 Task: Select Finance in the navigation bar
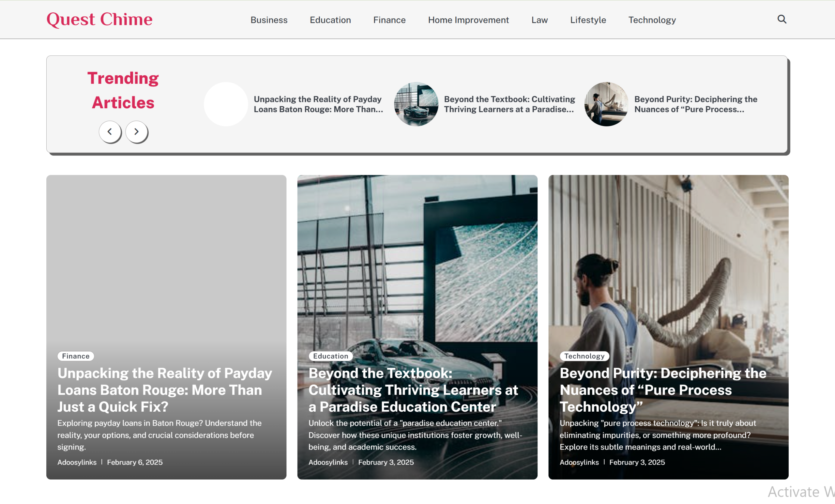coord(389,20)
